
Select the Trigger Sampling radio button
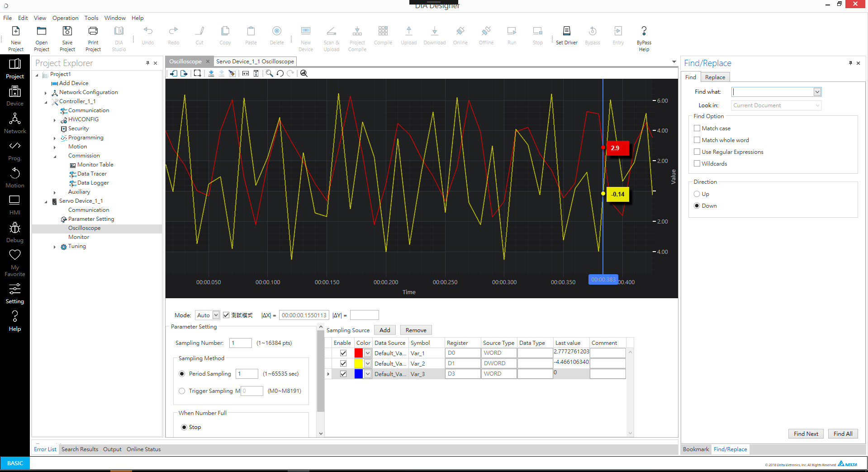click(x=182, y=391)
